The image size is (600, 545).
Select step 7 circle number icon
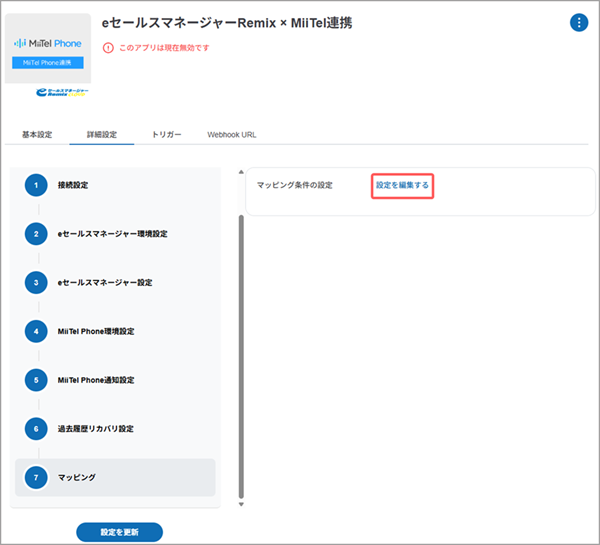[37, 478]
